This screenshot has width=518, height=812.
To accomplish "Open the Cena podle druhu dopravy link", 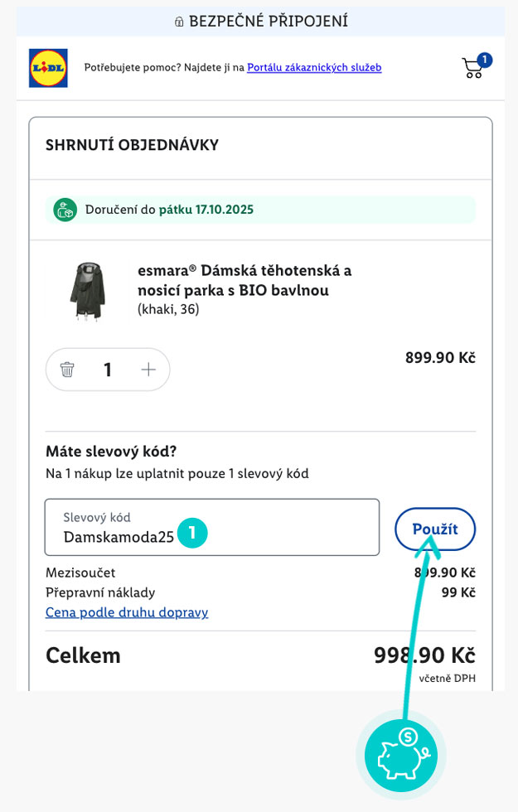I will click(x=127, y=612).
